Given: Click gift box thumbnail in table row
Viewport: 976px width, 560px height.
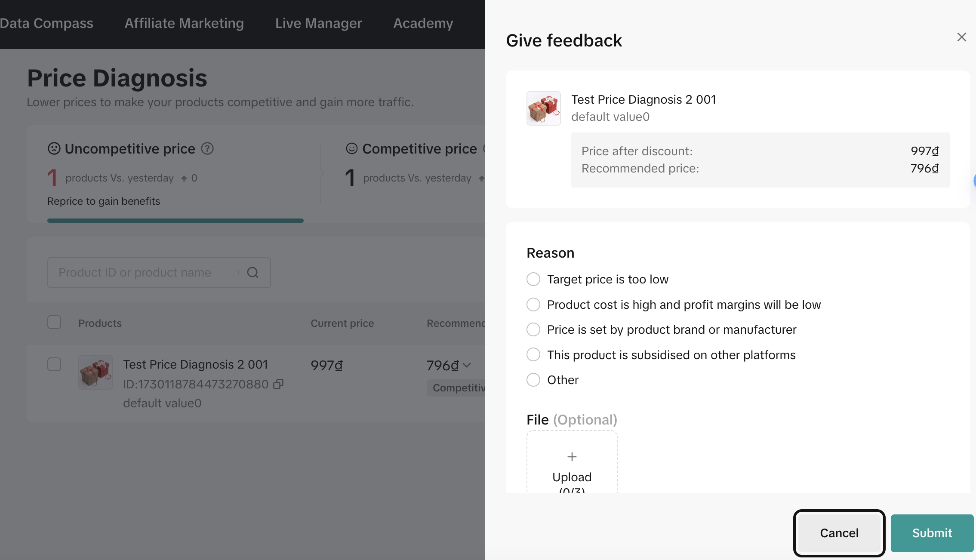Looking at the screenshot, I should tap(95, 372).
